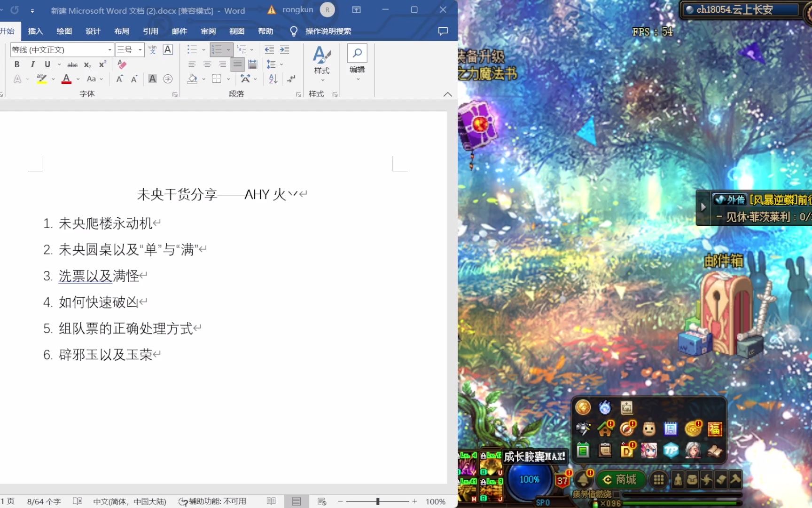Switch to the 绘图 tab
812x508 pixels.
(64, 31)
